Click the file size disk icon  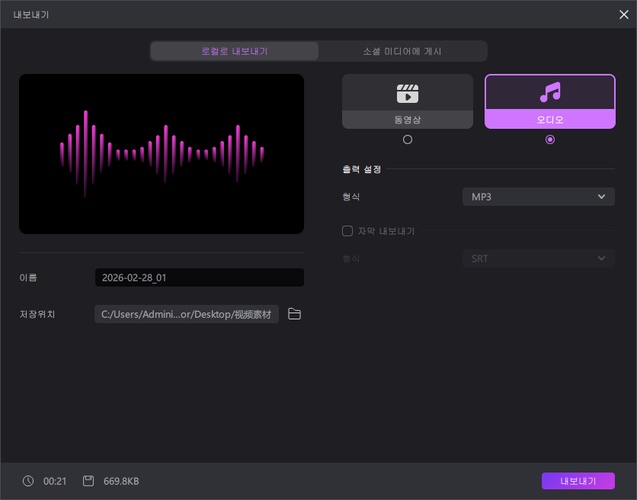click(88, 481)
